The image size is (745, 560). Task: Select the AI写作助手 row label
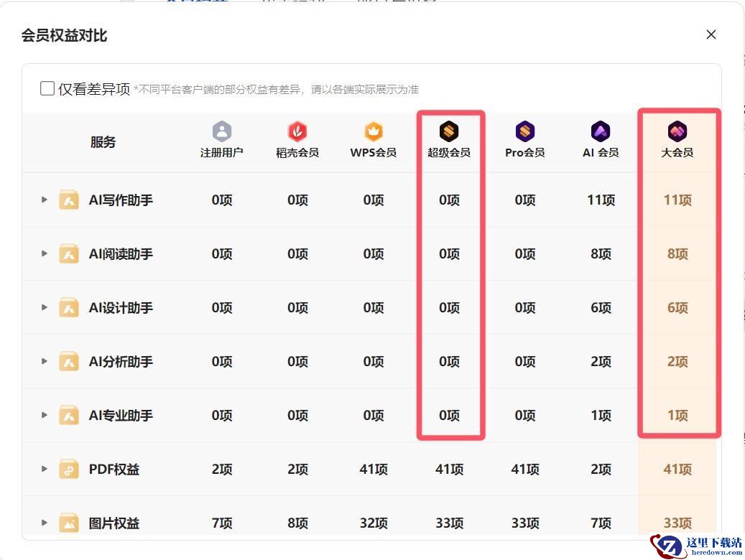121,200
